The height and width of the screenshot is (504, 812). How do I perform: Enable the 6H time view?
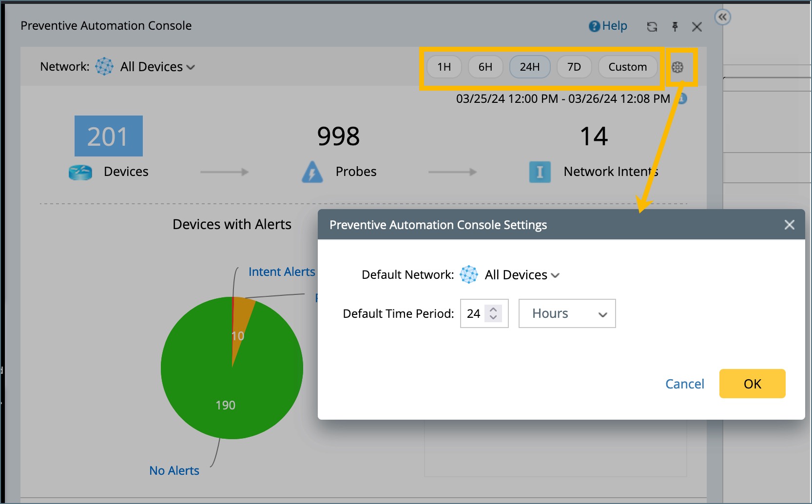[x=485, y=67]
